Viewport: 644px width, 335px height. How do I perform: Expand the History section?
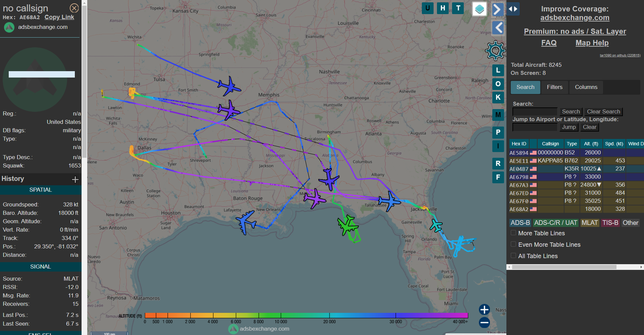[x=75, y=180]
